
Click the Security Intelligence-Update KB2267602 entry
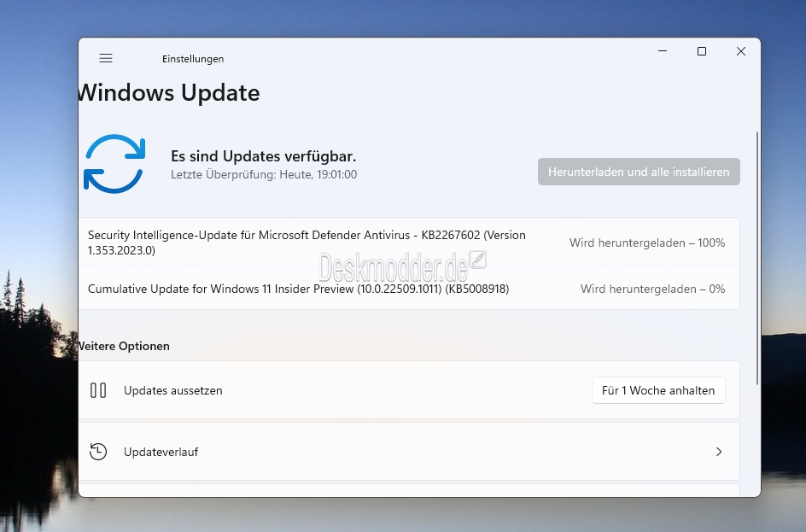409,243
